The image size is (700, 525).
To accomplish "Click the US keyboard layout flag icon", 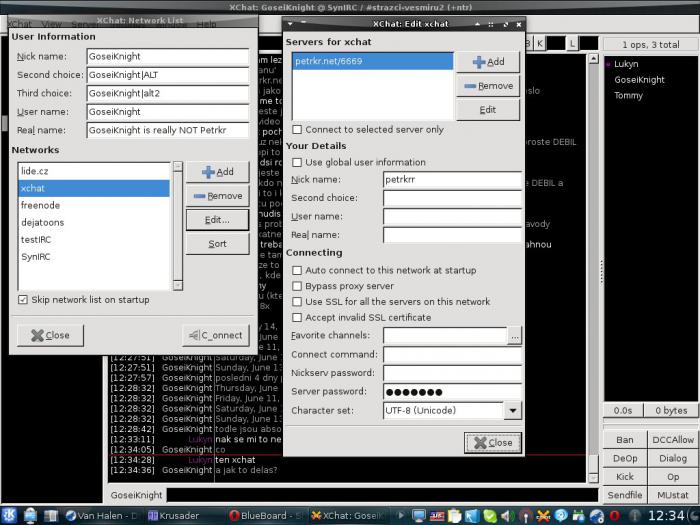I will click(x=437, y=516).
